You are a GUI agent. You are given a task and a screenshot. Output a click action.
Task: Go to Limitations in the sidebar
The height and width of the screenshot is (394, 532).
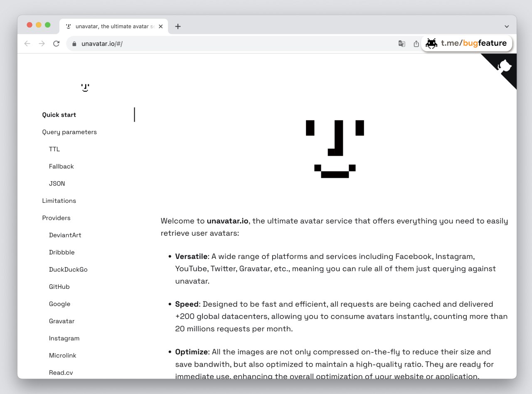pos(59,201)
